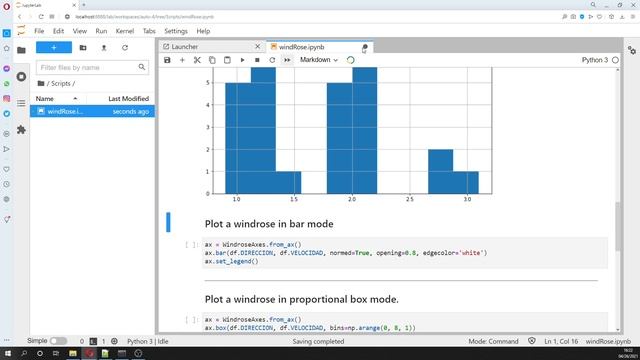
Task: Insert a cell below with plus icon
Action: (x=182, y=60)
